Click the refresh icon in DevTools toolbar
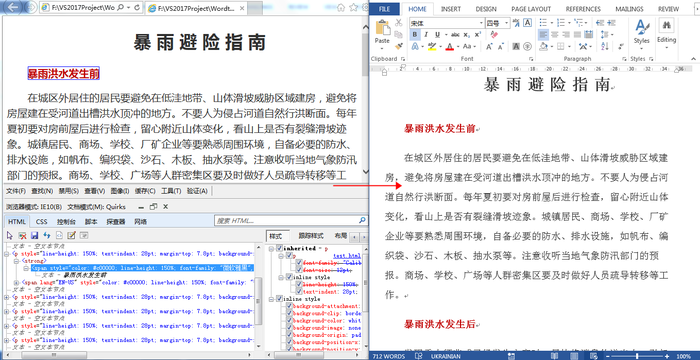700x360 pixels. point(46,235)
